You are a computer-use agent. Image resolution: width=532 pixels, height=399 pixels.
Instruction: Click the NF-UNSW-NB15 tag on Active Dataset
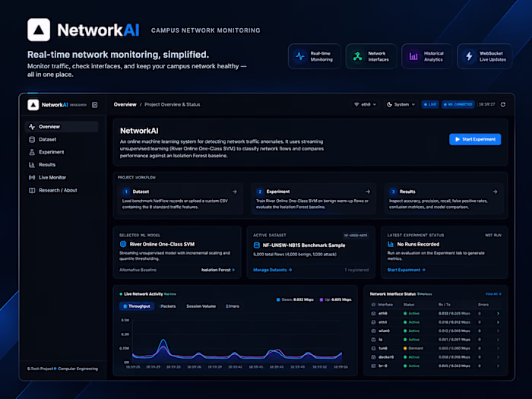356,235
